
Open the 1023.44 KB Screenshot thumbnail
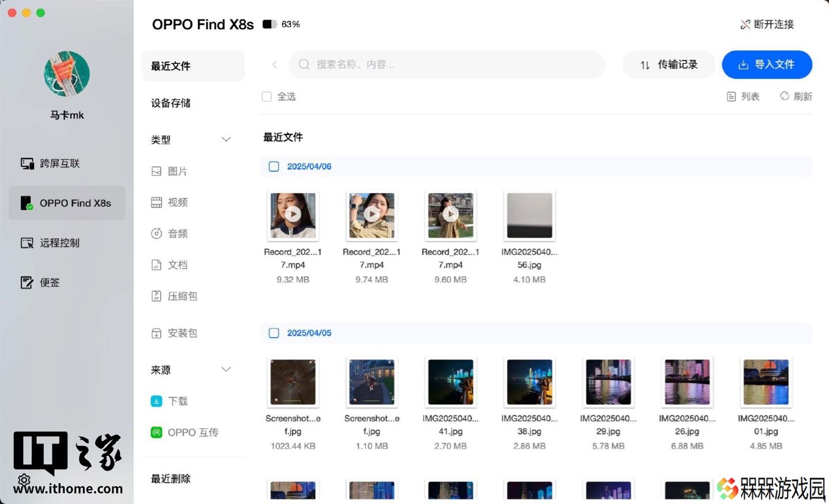[x=293, y=382]
